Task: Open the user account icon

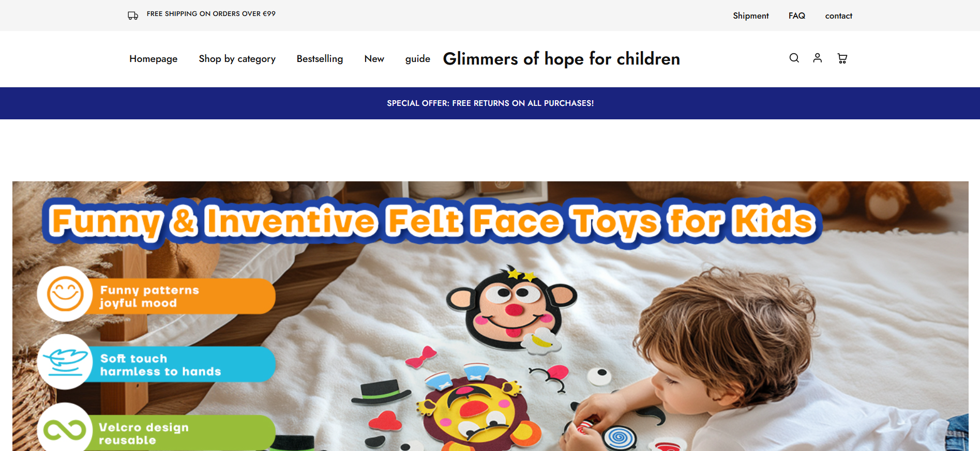Action: click(817, 58)
